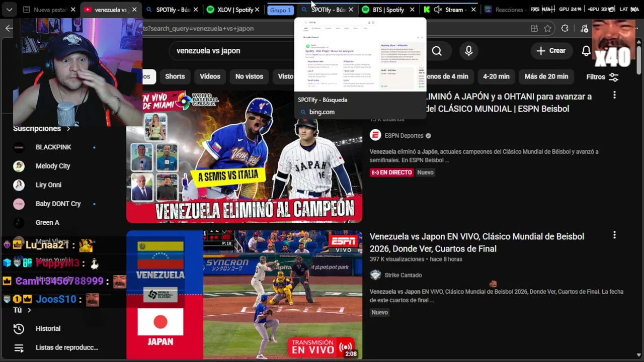Switch to the BTS Spotify tab
Screen dimensions: 644x362
(x=388, y=10)
